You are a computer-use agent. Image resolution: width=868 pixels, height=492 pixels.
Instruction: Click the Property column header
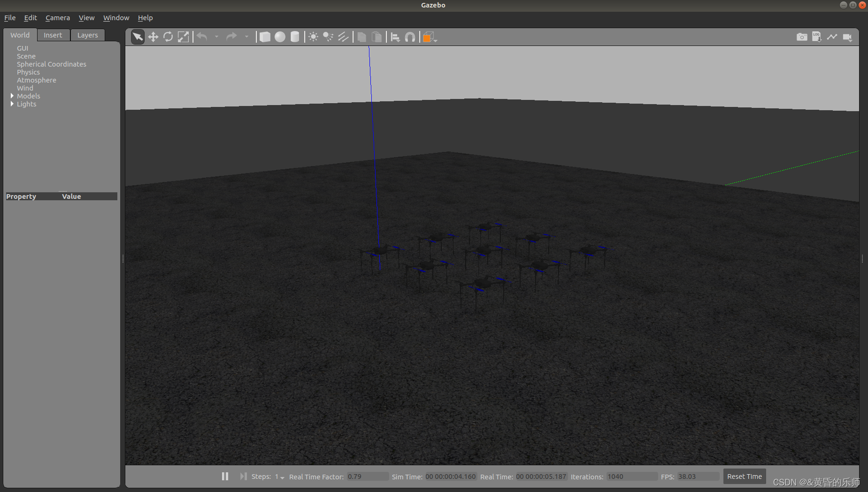click(x=21, y=197)
